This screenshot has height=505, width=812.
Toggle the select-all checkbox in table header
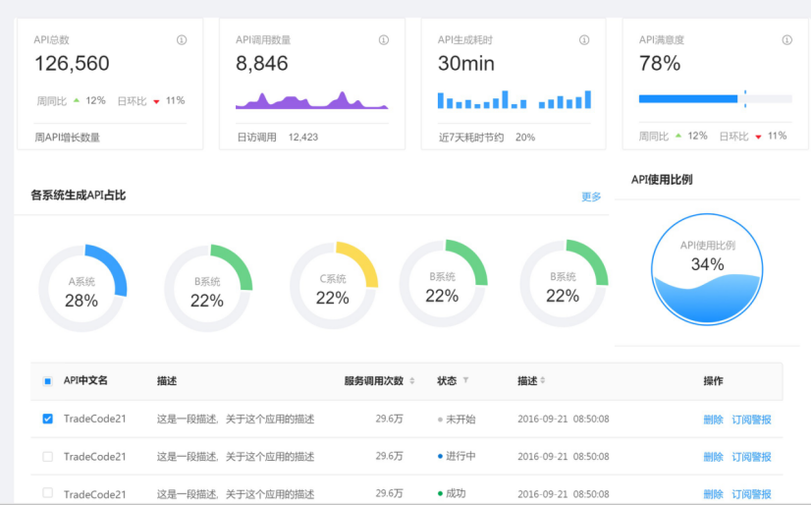click(x=48, y=381)
